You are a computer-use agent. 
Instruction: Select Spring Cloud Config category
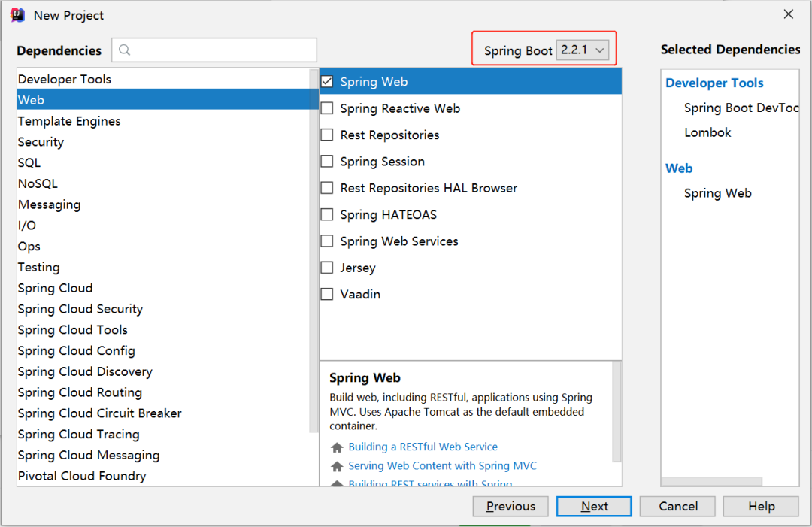point(163,350)
